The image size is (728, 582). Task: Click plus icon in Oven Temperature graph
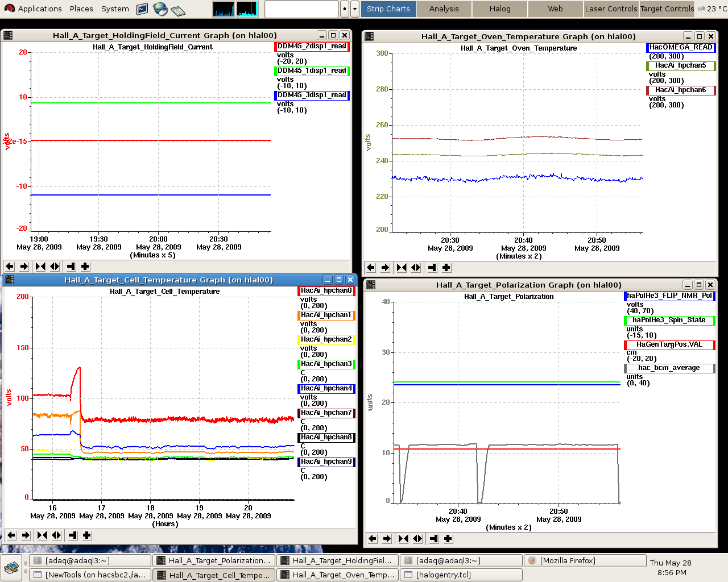pyautogui.click(x=446, y=268)
